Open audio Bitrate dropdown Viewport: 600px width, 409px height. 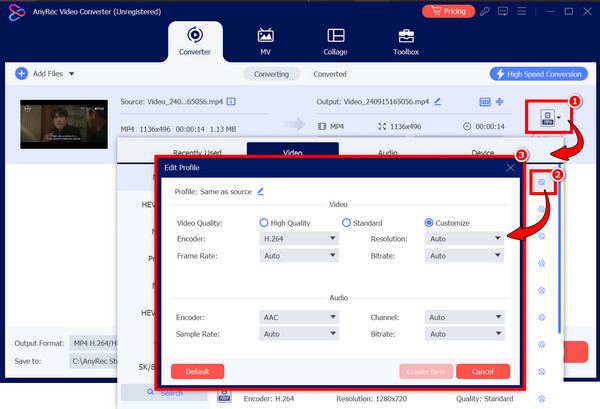[x=465, y=334]
